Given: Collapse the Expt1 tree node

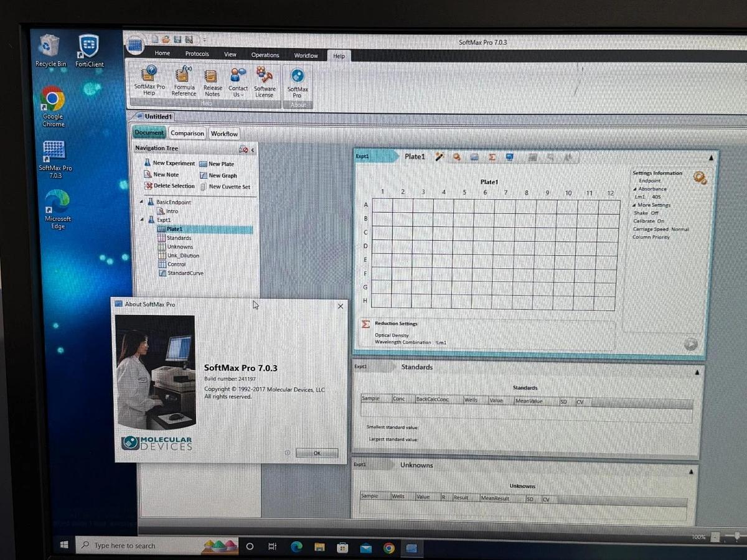Looking at the screenshot, I should 142,220.
